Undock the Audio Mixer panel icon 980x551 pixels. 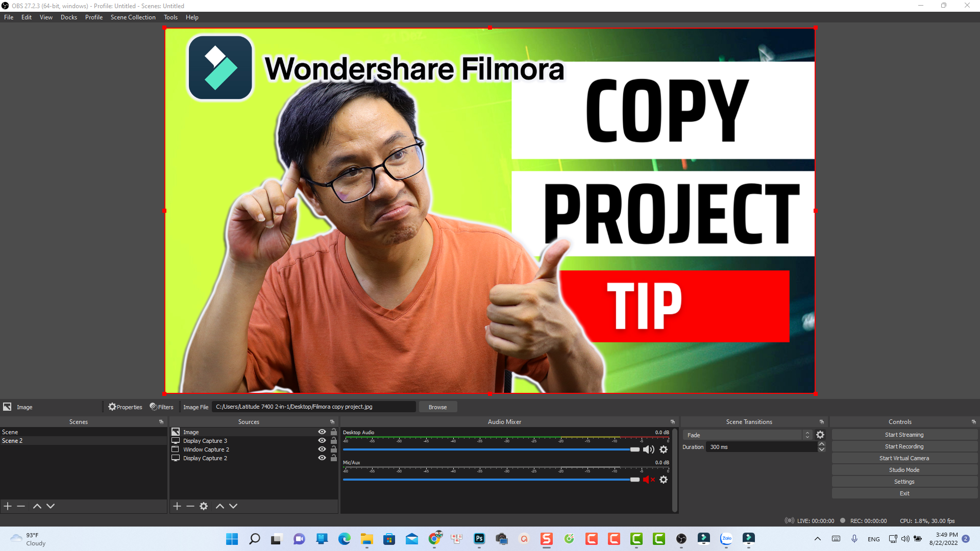pyautogui.click(x=673, y=422)
